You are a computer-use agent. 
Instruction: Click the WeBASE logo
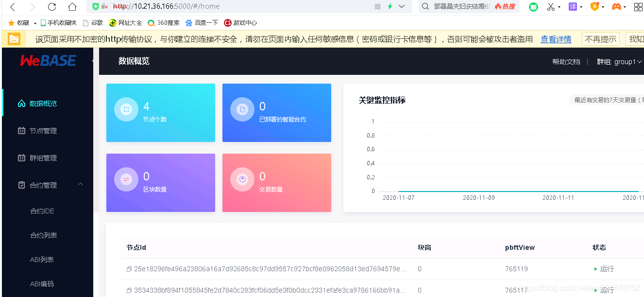(48, 61)
